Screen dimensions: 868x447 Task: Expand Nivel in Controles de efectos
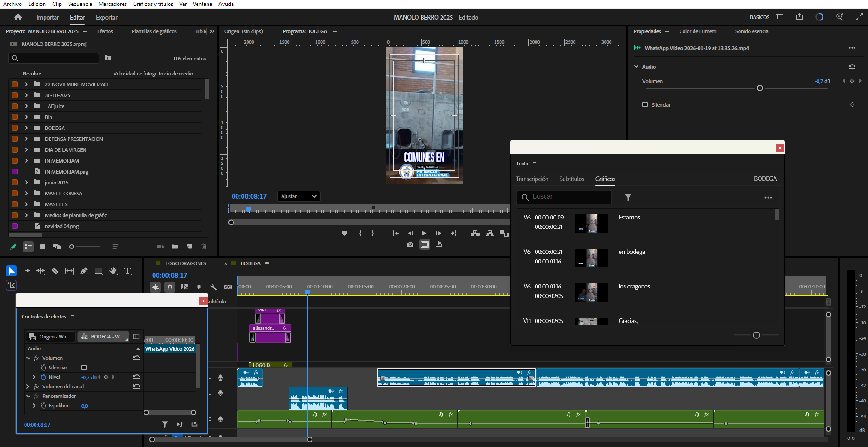pyautogui.click(x=34, y=377)
